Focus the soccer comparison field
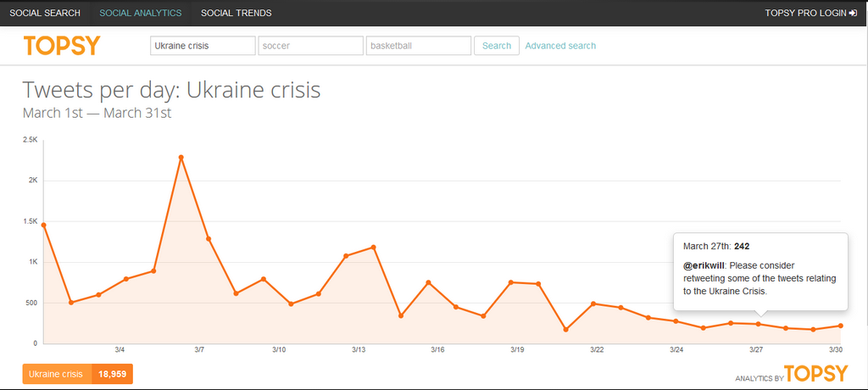This screenshot has width=868, height=390. pos(310,46)
